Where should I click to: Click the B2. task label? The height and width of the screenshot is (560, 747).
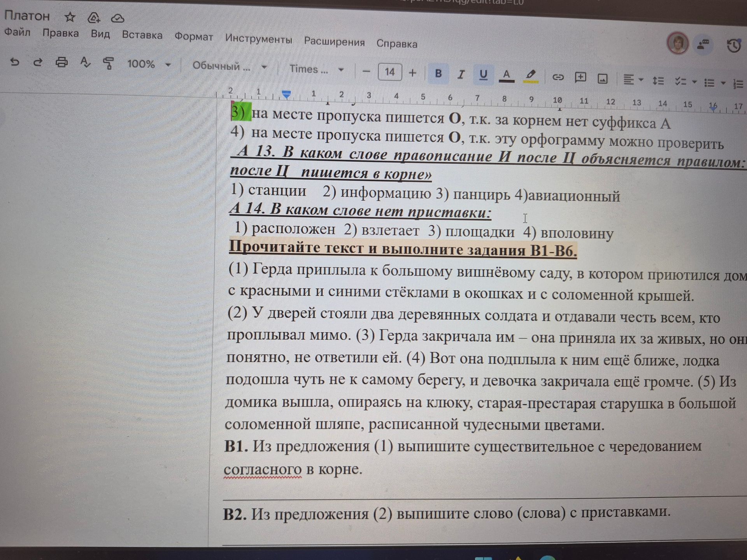235,514
